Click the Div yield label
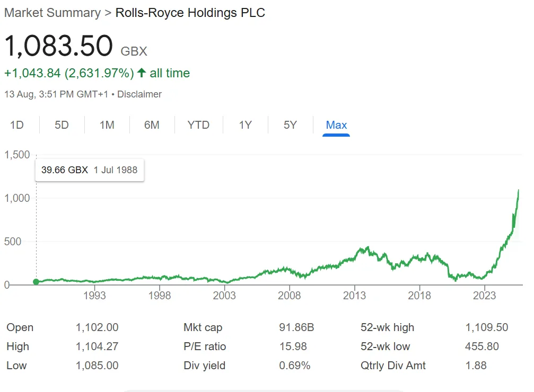The height and width of the screenshot is (392, 534). (204, 366)
